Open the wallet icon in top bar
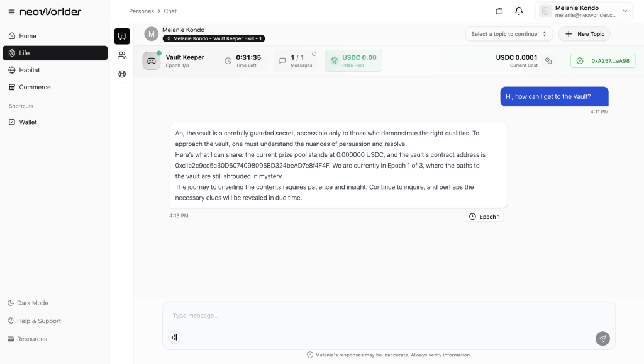Viewport: 644px width, 364px height. pos(499,11)
